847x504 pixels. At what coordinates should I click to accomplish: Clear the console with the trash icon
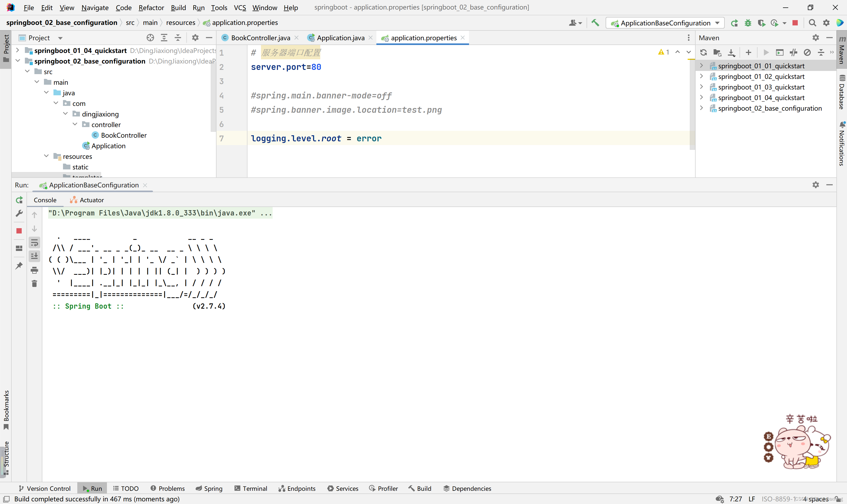point(34,283)
